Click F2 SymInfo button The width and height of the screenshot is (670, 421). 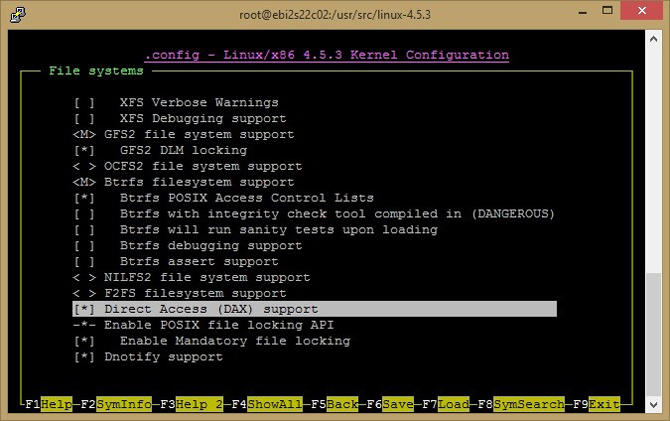(116, 404)
